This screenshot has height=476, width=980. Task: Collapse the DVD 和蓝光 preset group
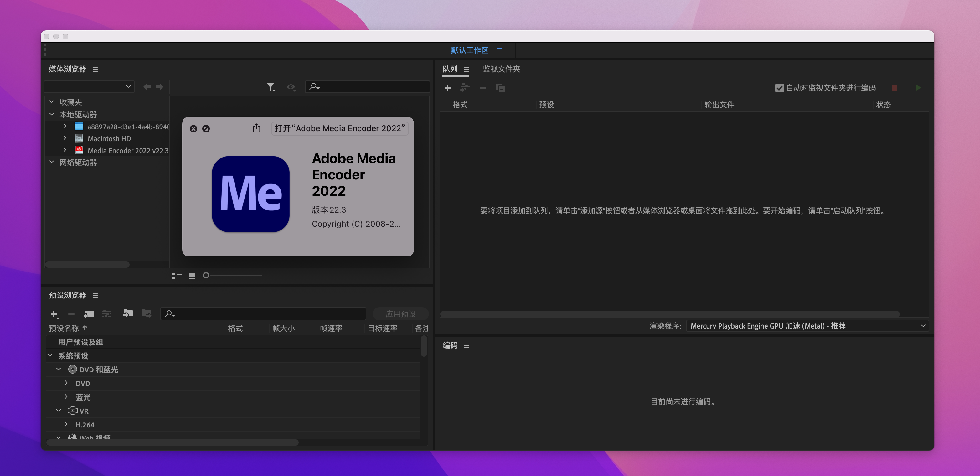coord(59,369)
